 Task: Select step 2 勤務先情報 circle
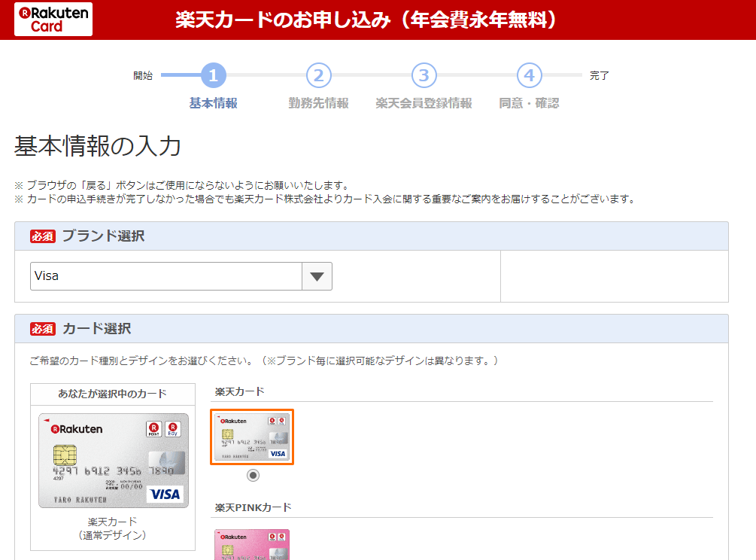point(319,75)
